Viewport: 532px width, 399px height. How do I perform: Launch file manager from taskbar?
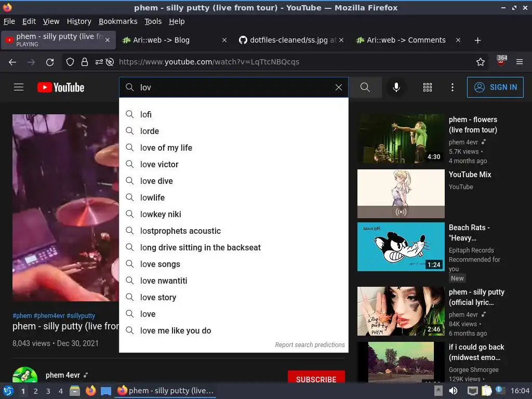75,391
